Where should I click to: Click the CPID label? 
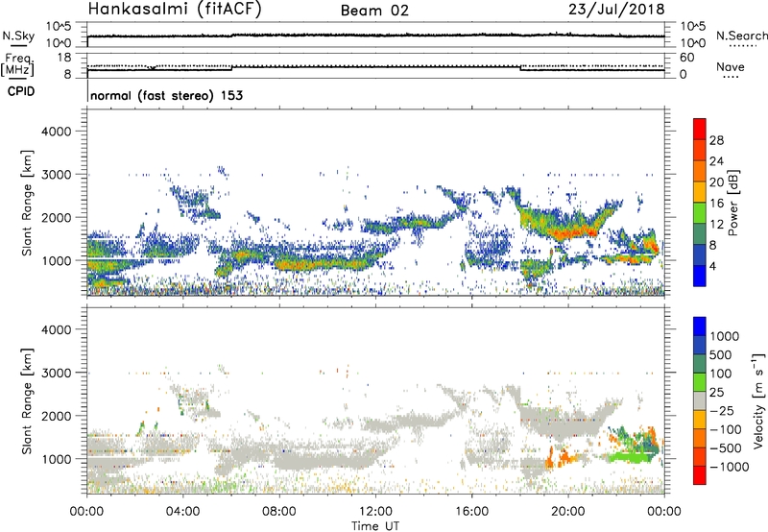click(x=21, y=91)
